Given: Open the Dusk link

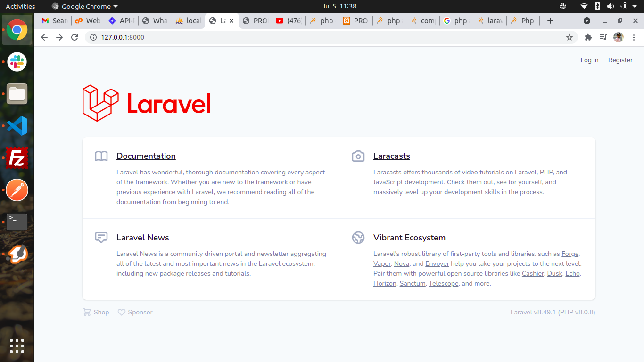Looking at the screenshot, I should 554,273.
